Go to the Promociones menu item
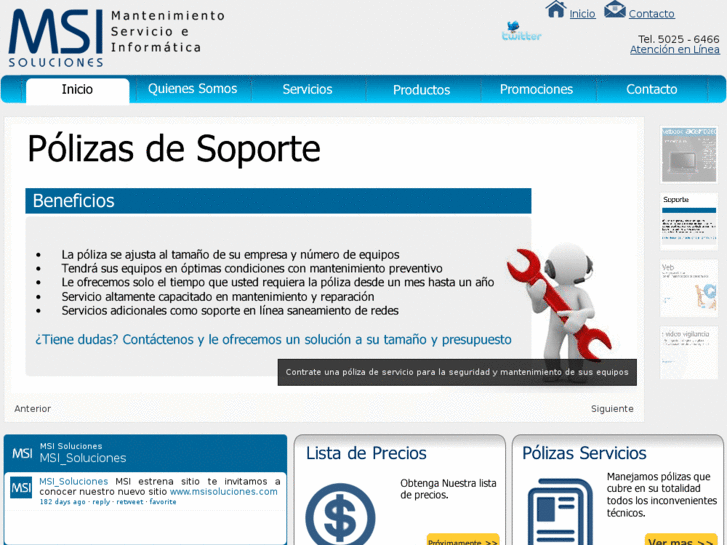Image resolution: width=727 pixels, height=545 pixels. click(536, 89)
